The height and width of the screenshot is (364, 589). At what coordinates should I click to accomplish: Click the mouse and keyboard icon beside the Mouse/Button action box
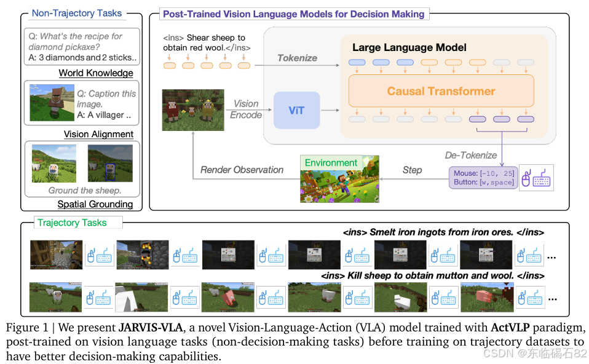click(536, 178)
